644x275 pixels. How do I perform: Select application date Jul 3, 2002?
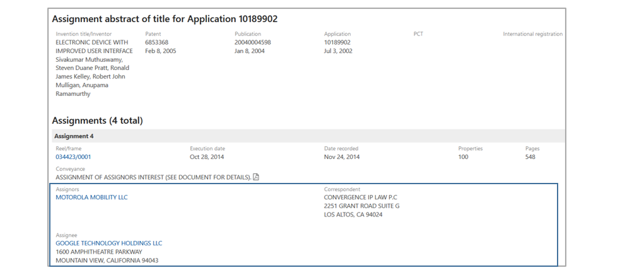pyautogui.click(x=338, y=51)
